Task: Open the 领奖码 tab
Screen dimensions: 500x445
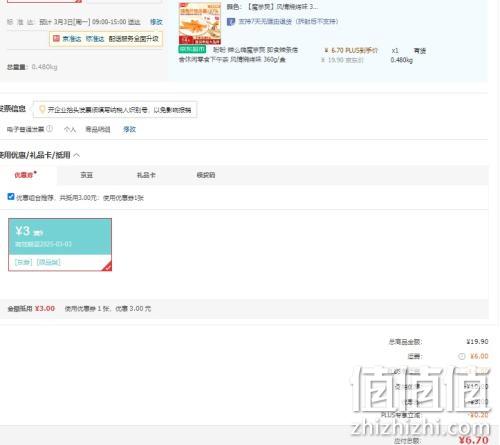Action: pos(206,175)
